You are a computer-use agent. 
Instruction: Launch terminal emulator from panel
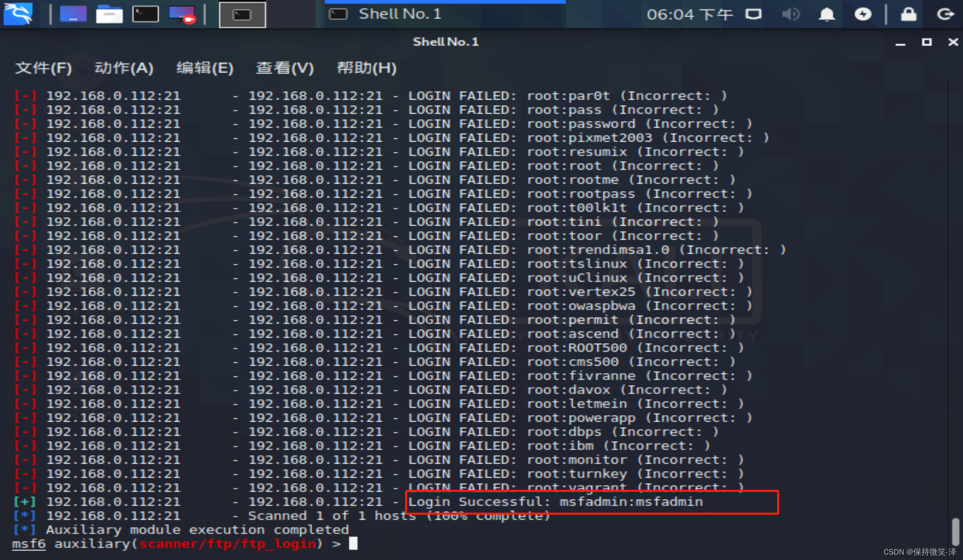[x=145, y=14]
